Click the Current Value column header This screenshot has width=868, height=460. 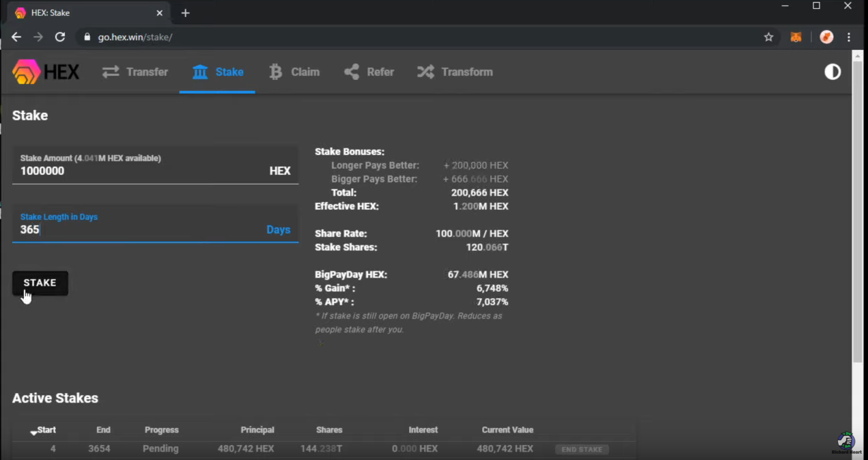507,430
